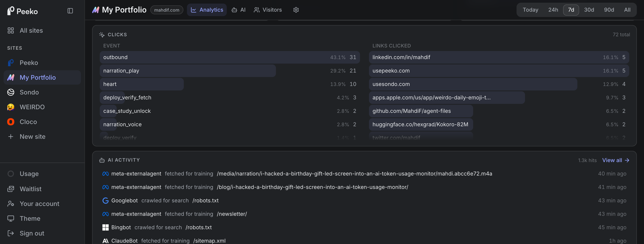Click the meta-externalagent /blog/ led-screen path
This screenshot has height=244, width=644.
tap(313, 187)
